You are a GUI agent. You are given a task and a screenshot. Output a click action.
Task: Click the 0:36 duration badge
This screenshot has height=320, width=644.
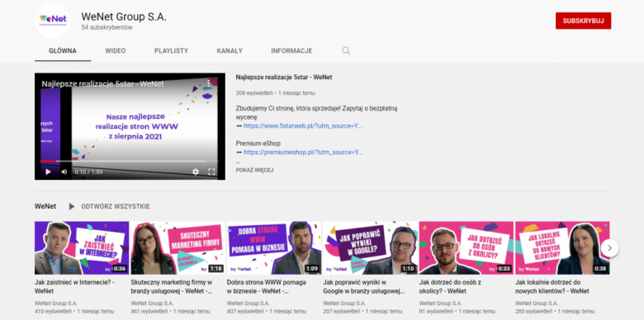120,269
